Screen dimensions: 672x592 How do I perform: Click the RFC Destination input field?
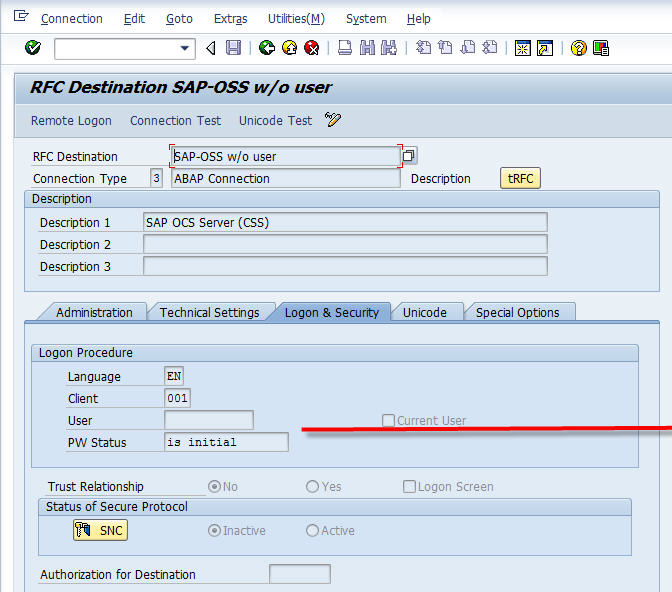click(x=285, y=156)
